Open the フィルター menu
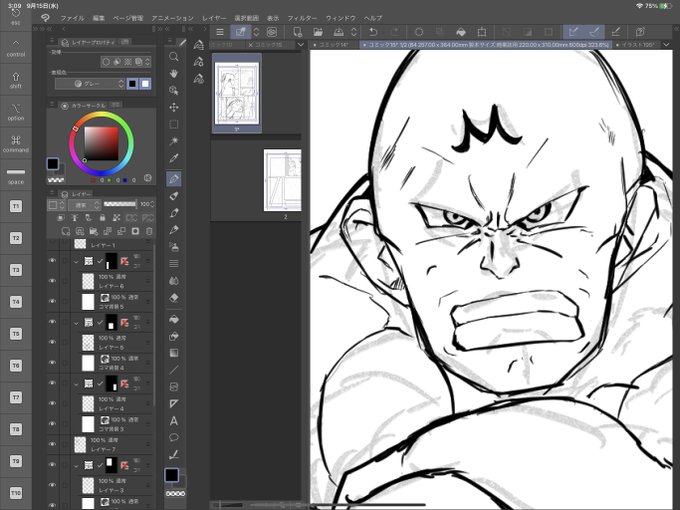Image resolution: width=680 pixels, height=510 pixels. [302, 18]
